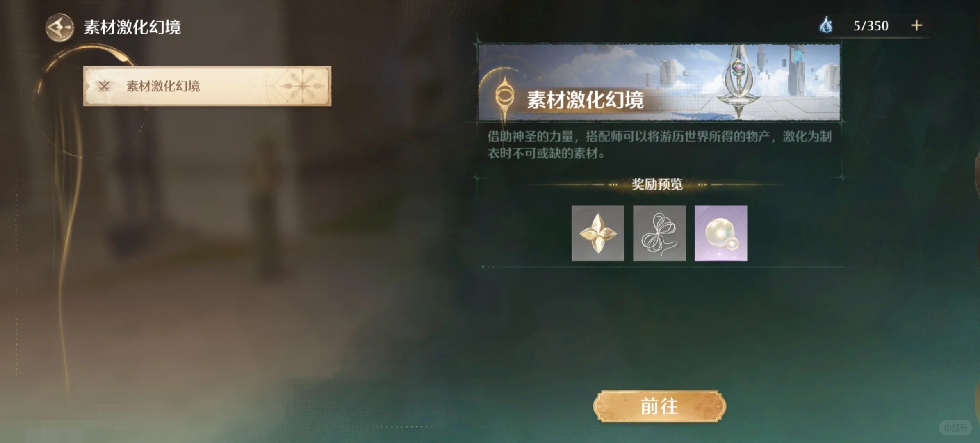
Task: Add more energy with the plus icon
Action: point(916,25)
